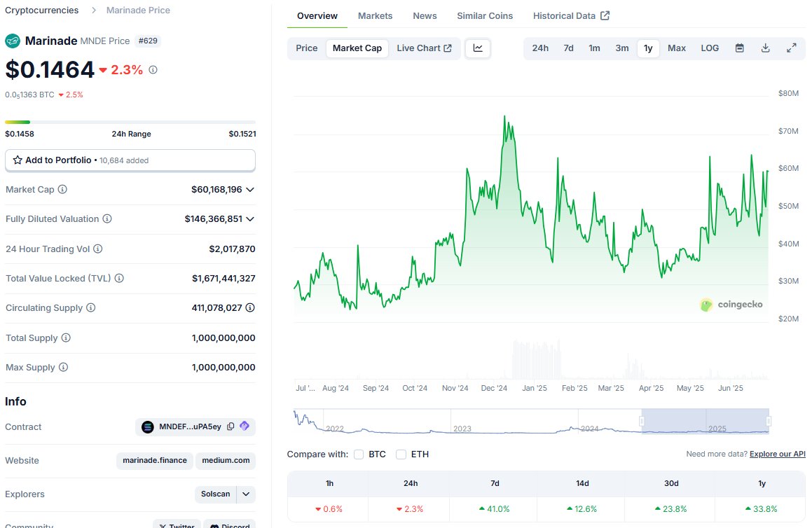Click Historical Data external link icon
The height and width of the screenshot is (528, 812).
(x=605, y=15)
